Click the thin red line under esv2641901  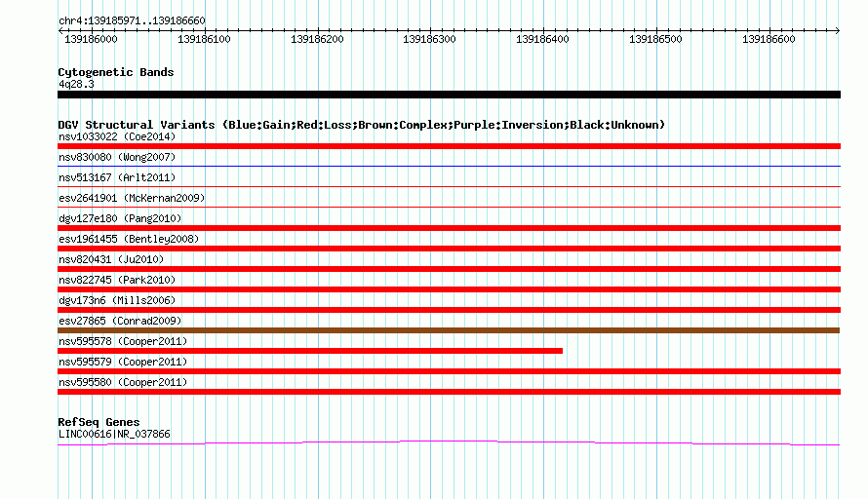point(449,207)
